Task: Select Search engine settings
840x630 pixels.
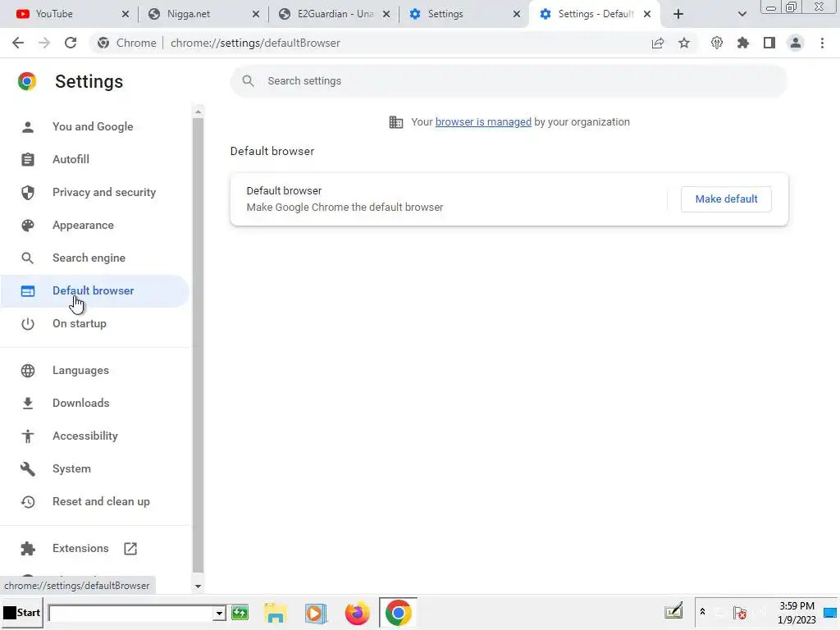Action: (x=94, y=258)
